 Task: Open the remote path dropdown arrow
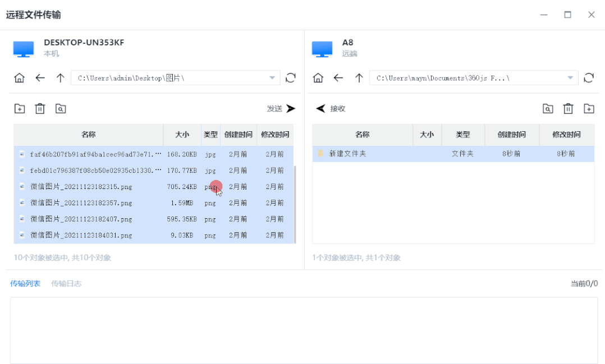tap(569, 78)
